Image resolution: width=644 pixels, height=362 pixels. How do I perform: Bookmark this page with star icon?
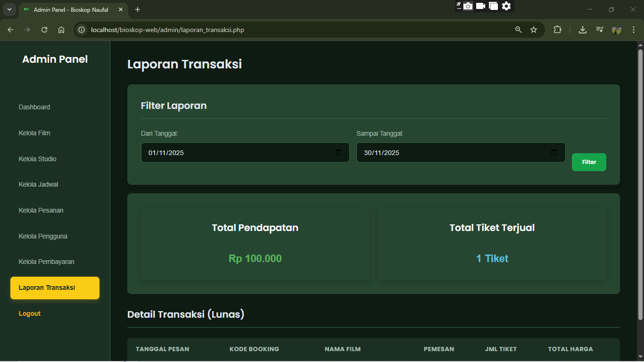[x=534, y=30]
